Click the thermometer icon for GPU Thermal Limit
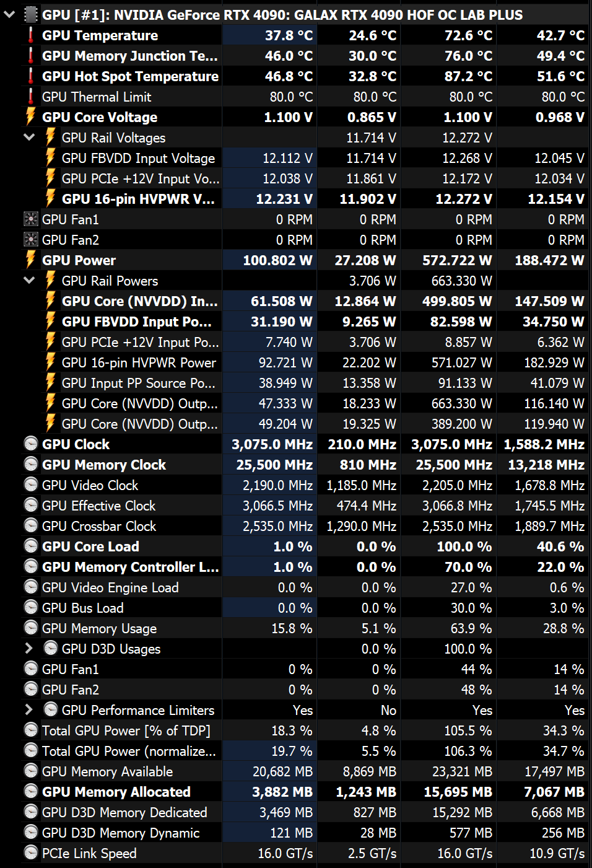Screen dimensions: 592x868 [x=31, y=97]
